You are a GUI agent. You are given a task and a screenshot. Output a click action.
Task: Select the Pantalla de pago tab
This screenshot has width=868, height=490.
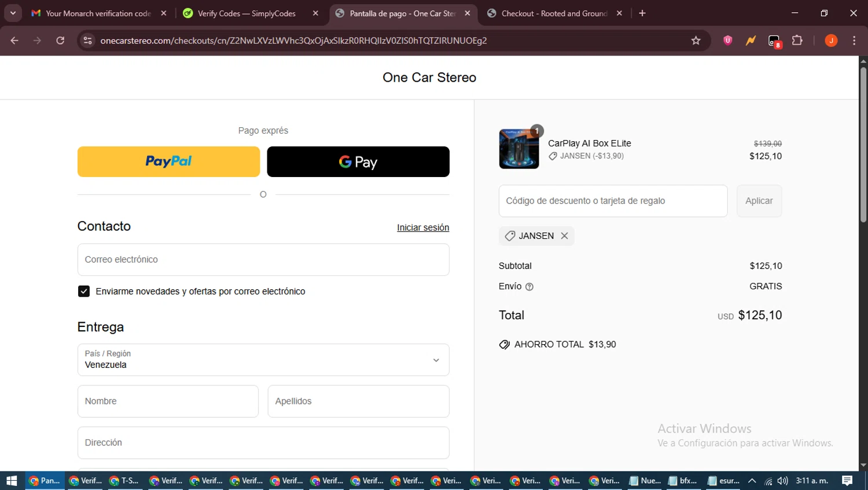(x=402, y=13)
